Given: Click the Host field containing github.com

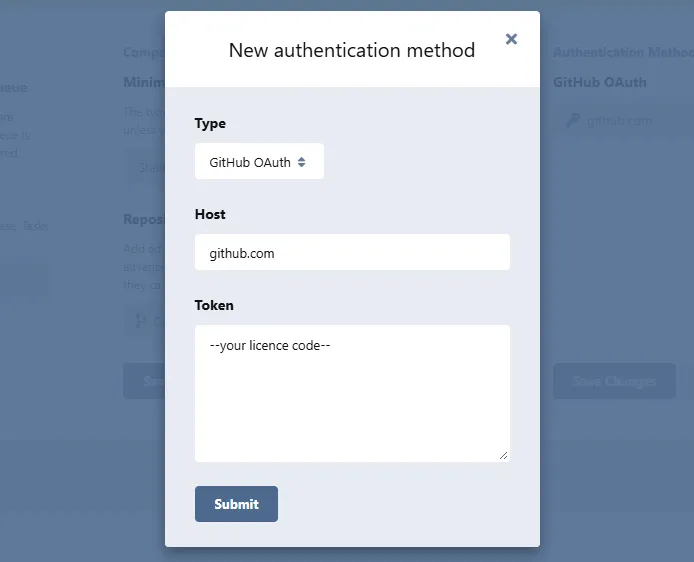Looking at the screenshot, I should pos(352,252).
